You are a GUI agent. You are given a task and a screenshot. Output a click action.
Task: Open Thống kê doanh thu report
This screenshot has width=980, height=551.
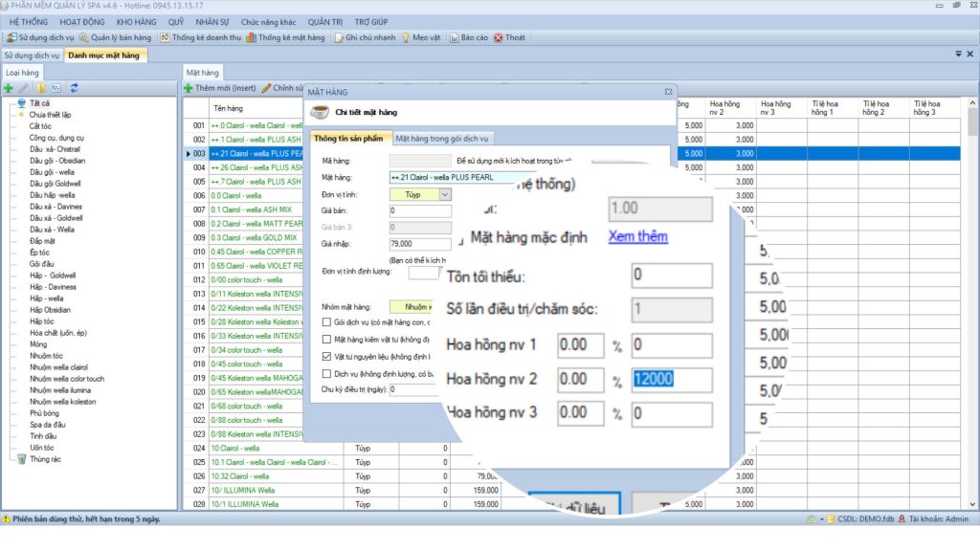[165, 37]
